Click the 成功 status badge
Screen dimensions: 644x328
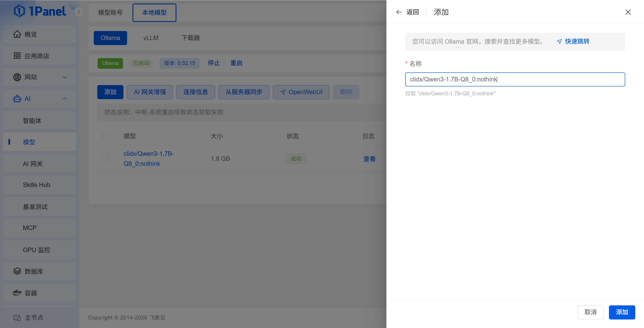(296, 159)
